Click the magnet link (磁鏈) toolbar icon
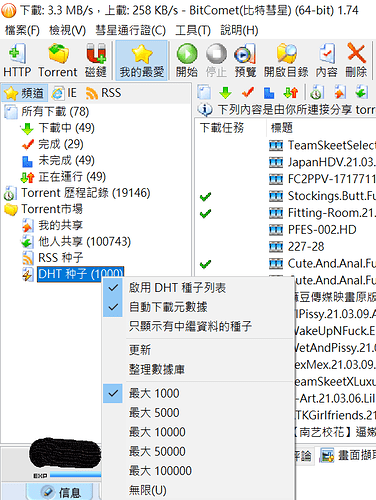This screenshot has height=500, width=376. click(x=96, y=60)
